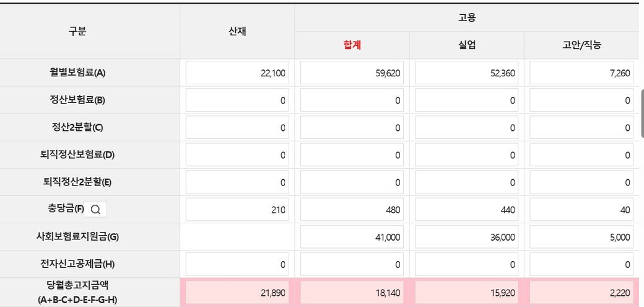644x307 pixels.
Task: Focus the 고안/직능 사회보험료지원금(G) field showing 5,000
Action: pos(581,237)
